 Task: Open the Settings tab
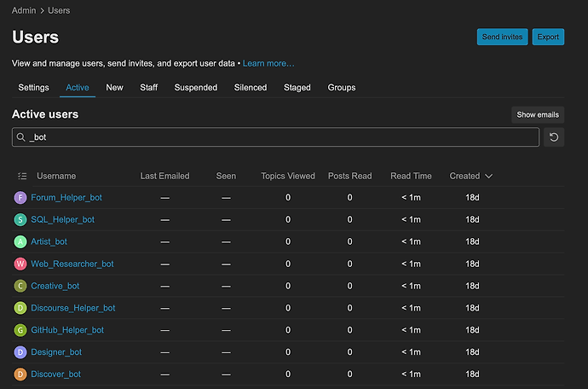(33, 88)
